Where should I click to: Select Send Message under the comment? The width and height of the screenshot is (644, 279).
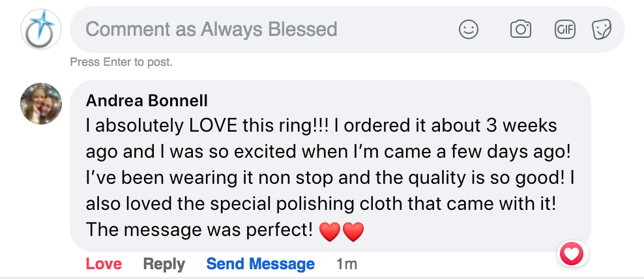(260, 264)
